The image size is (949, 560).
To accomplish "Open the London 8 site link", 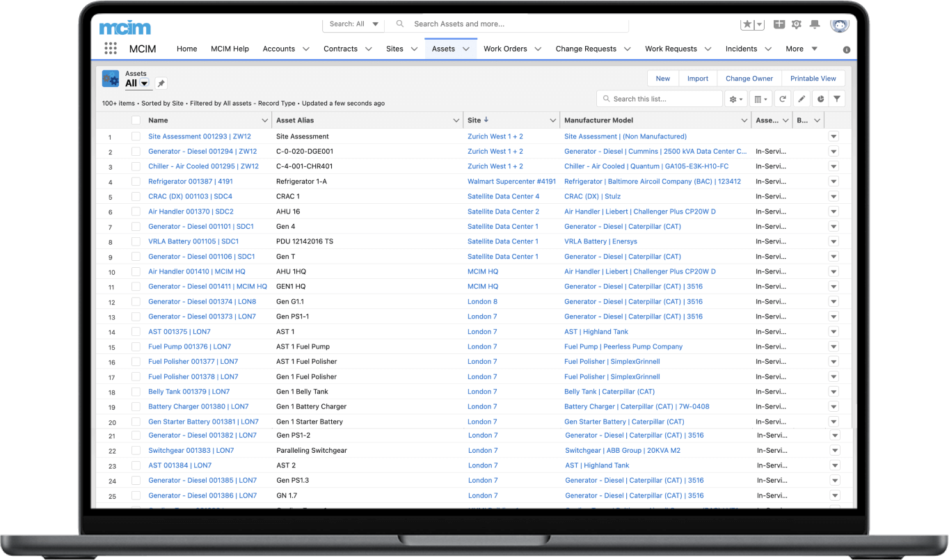I will [482, 302].
